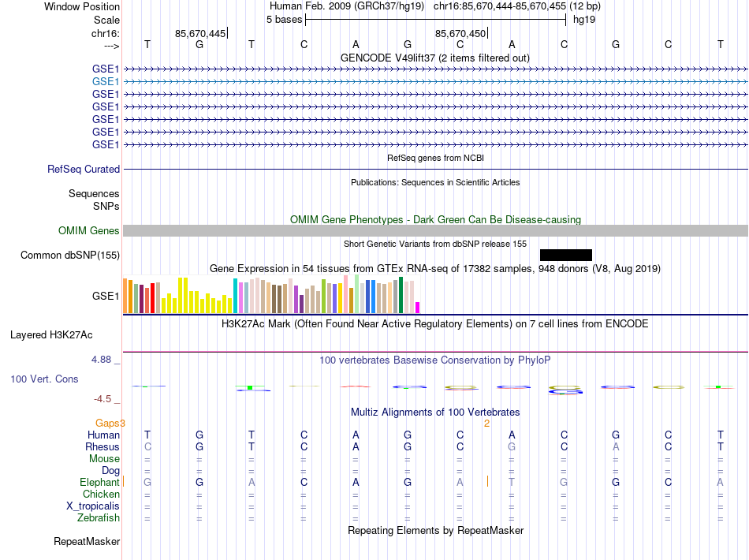Viewport: 749px width, 560px height.
Task: Select the RepeatMasker side label
Action: (87, 541)
